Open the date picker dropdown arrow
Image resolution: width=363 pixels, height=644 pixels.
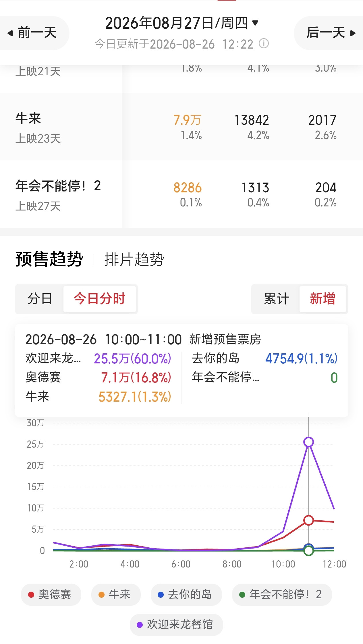255,23
